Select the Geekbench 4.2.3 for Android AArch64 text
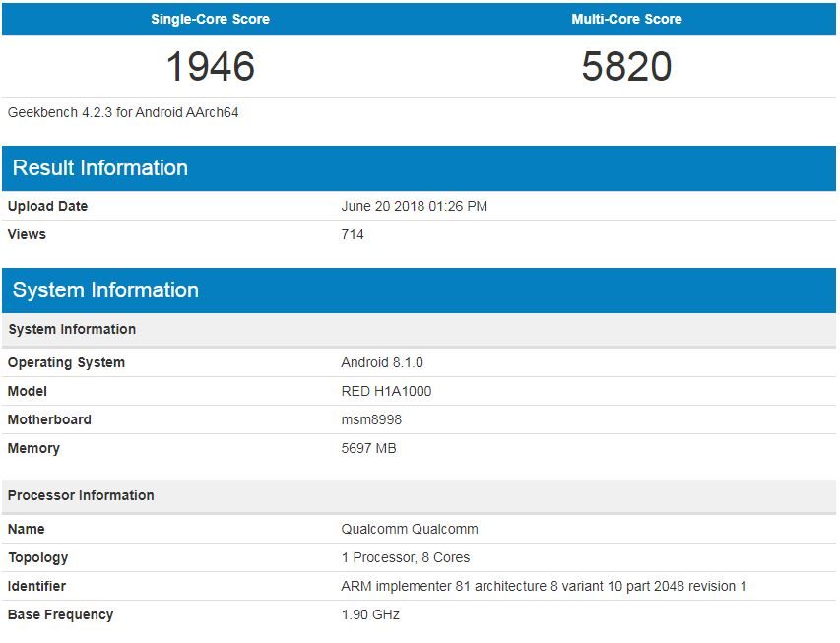The height and width of the screenshot is (643, 840). (123, 112)
